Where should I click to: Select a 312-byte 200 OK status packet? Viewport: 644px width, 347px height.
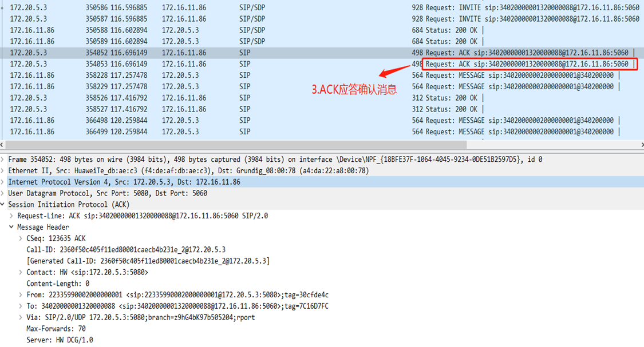pos(229,97)
